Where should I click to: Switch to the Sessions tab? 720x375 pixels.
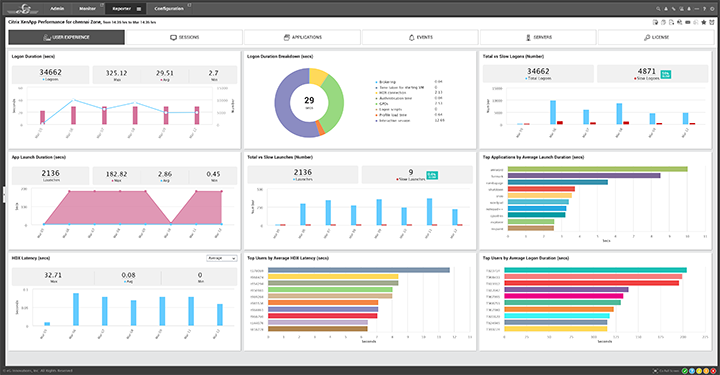(x=184, y=37)
